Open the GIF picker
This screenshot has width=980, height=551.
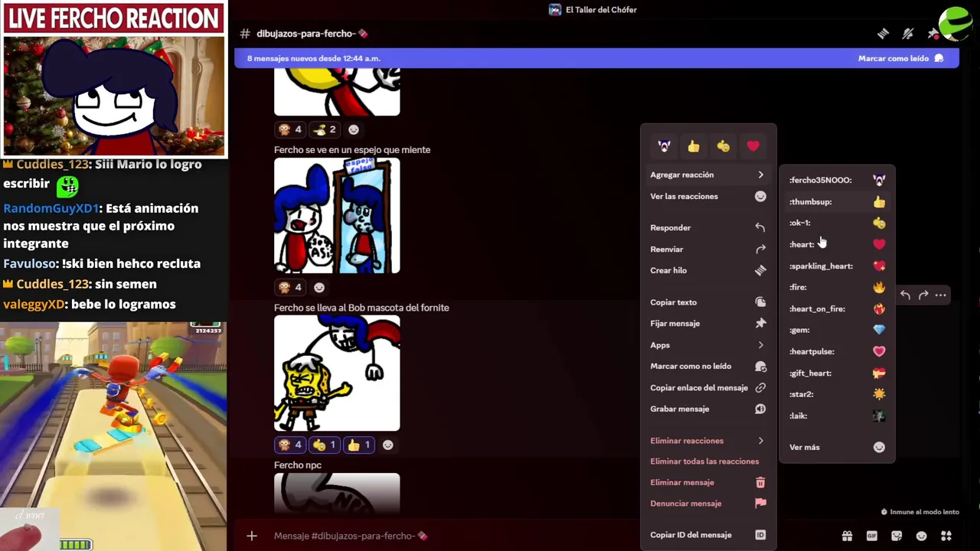click(871, 536)
